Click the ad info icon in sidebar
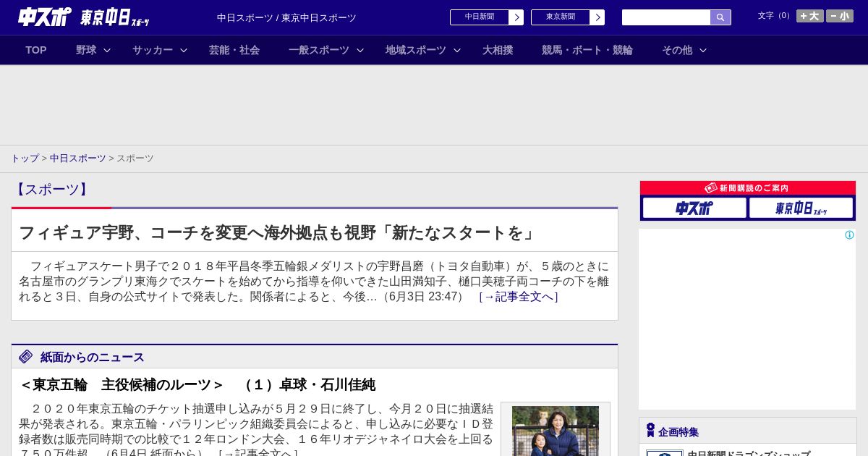The image size is (868, 456). coord(849,235)
